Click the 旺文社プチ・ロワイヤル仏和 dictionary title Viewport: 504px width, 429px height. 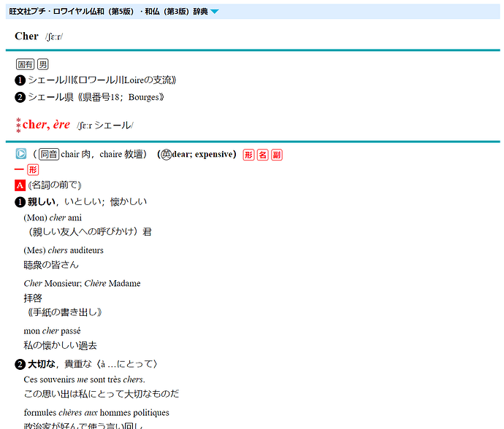[108, 12]
